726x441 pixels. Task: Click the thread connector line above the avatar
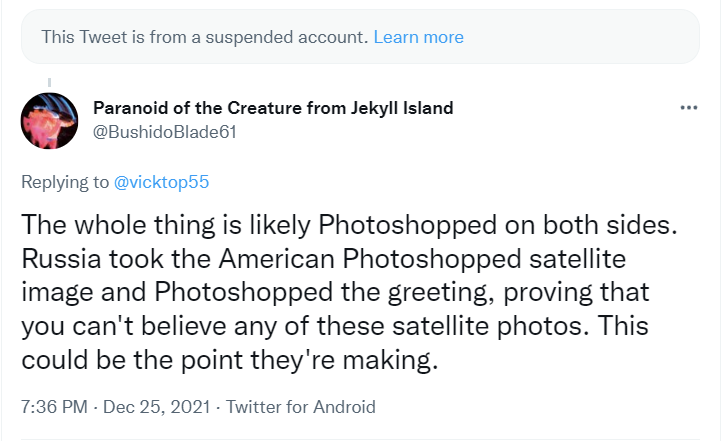[48, 81]
